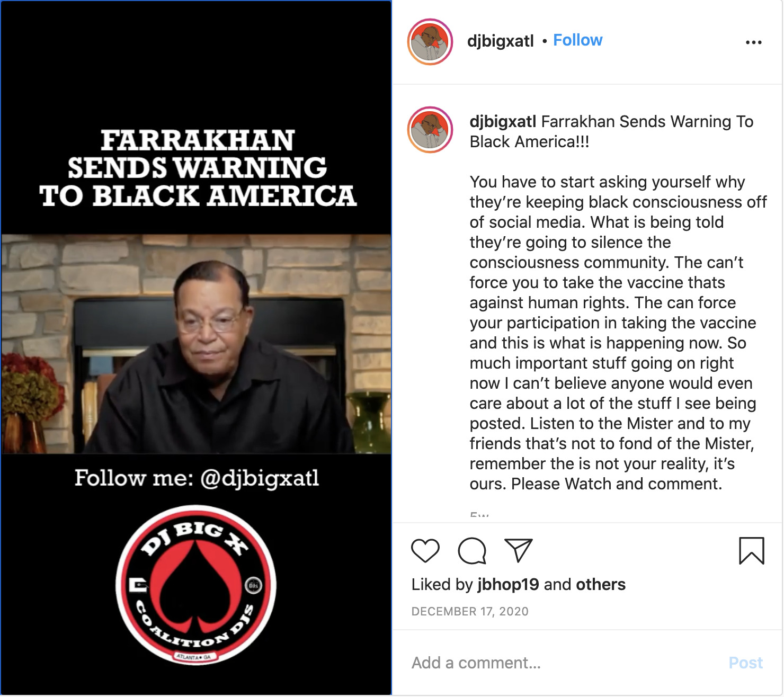
Task: Open the three-dot more options menu
Action: [x=753, y=42]
